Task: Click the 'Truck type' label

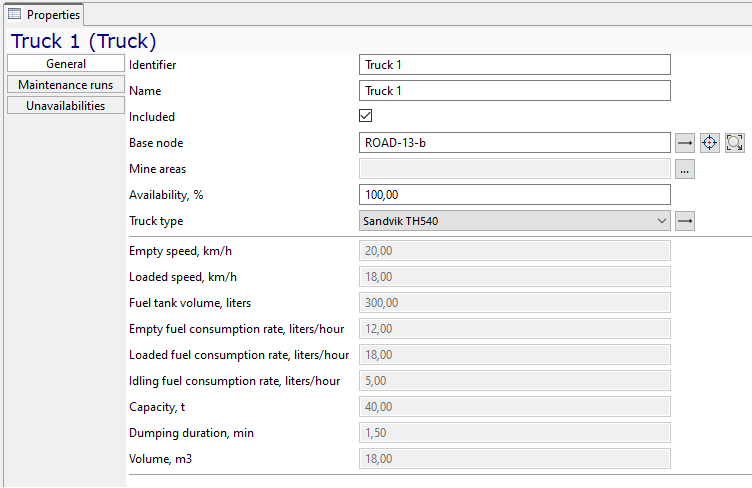Action: tap(156, 221)
